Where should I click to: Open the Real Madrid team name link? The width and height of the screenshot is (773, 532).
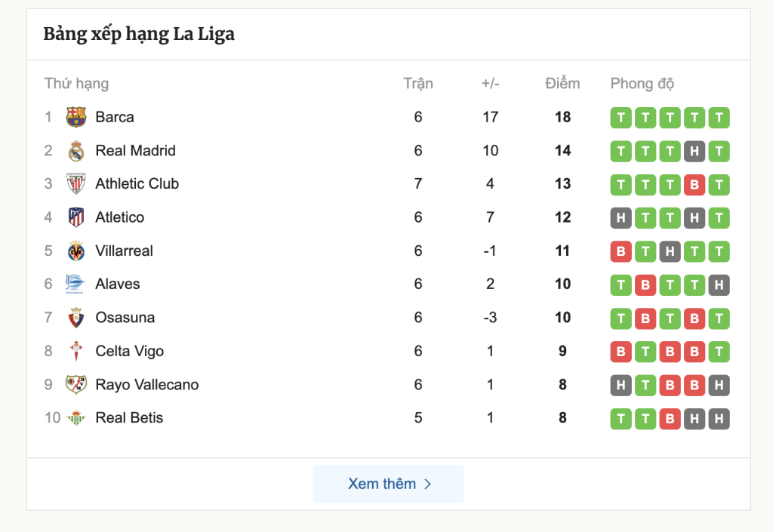[136, 151]
